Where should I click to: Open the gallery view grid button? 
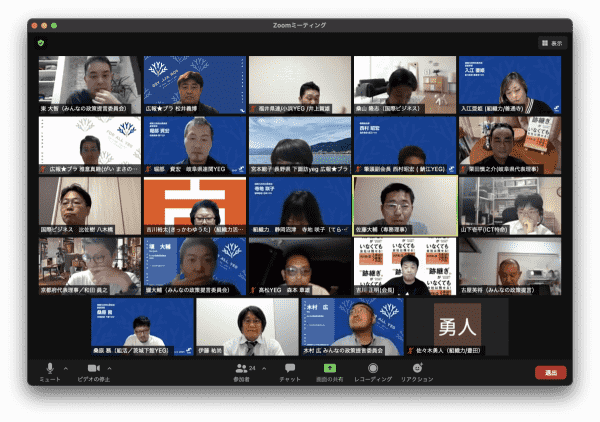pos(552,43)
